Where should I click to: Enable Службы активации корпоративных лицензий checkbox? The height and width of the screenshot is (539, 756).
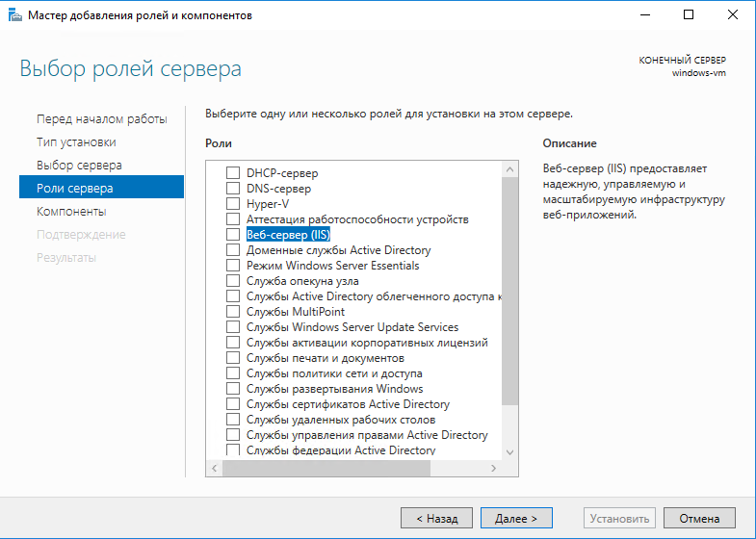[x=233, y=343]
